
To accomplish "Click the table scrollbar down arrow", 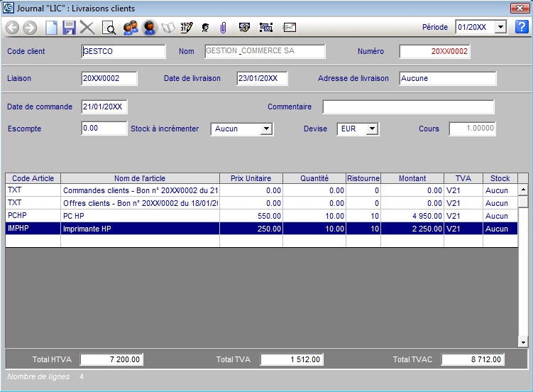I will click(523, 342).
